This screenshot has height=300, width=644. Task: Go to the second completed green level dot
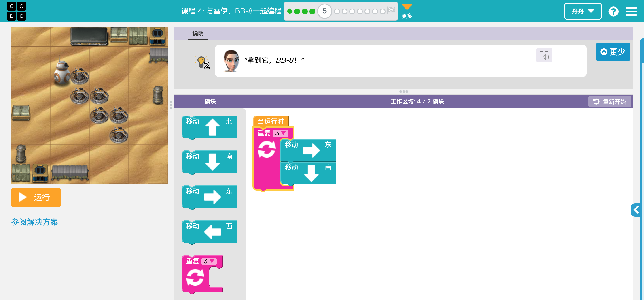[297, 11]
